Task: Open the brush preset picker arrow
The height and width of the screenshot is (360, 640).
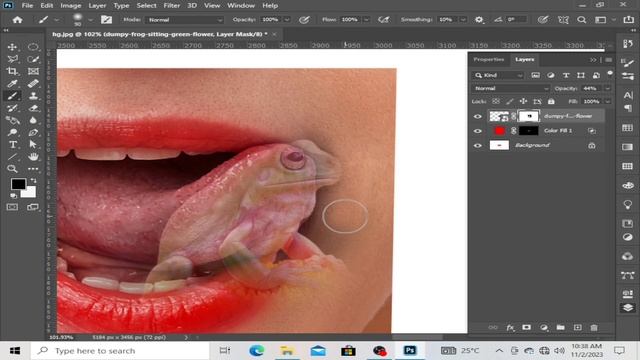Action: coord(91,20)
